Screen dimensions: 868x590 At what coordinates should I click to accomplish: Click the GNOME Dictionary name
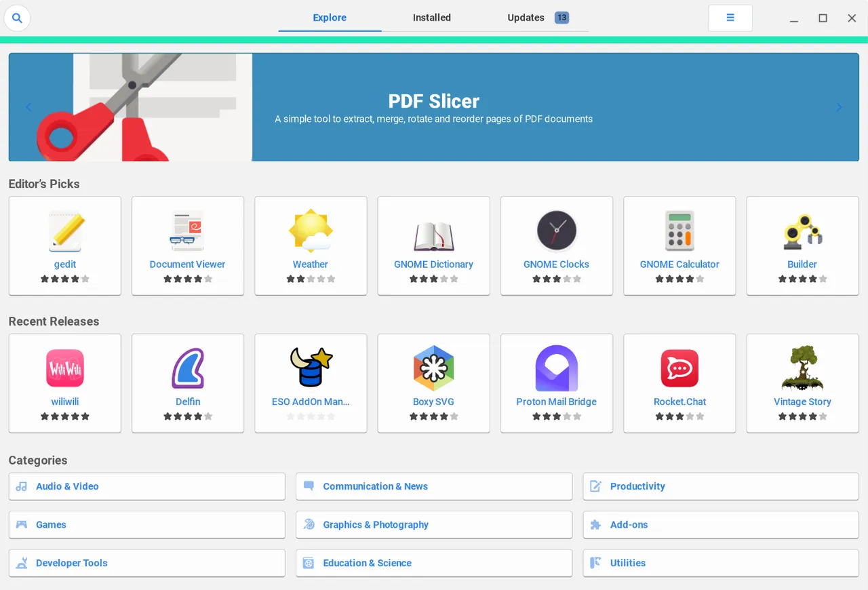pos(434,264)
